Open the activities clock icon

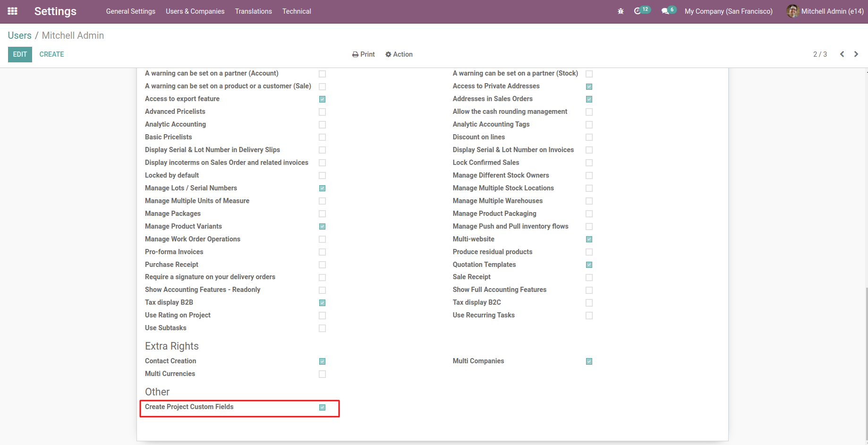[638, 11]
